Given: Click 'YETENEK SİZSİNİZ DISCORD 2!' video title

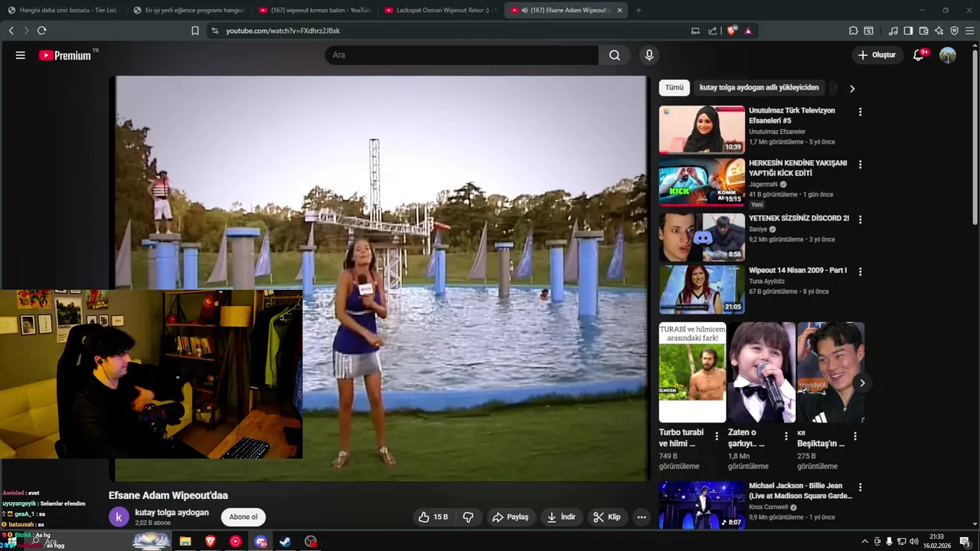Looking at the screenshot, I should pyautogui.click(x=799, y=218).
